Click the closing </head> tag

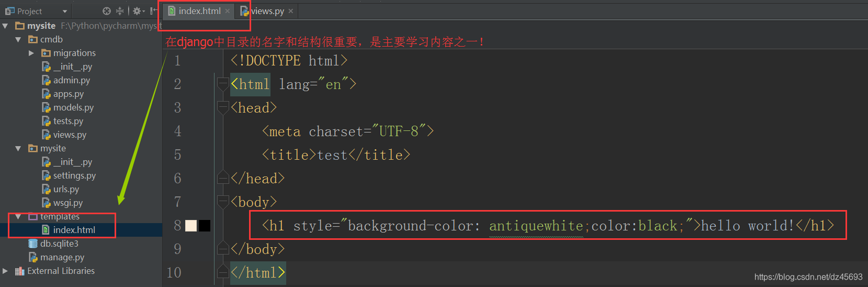tap(257, 179)
